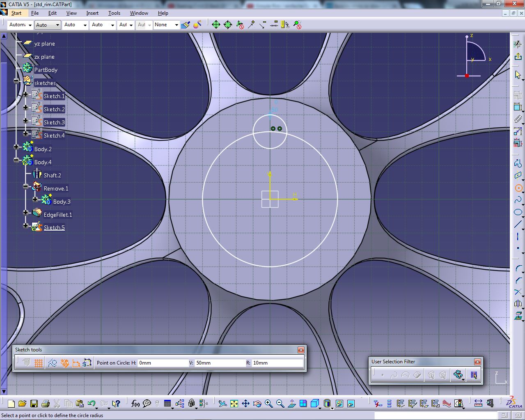Click the Exit Workbench icon
Viewport: 525px width, 420px height.
coord(518,56)
